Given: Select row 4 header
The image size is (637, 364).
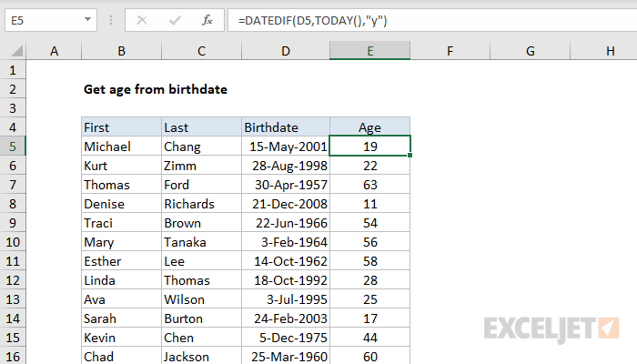Looking at the screenshot, I should click(x=13, y=127).
